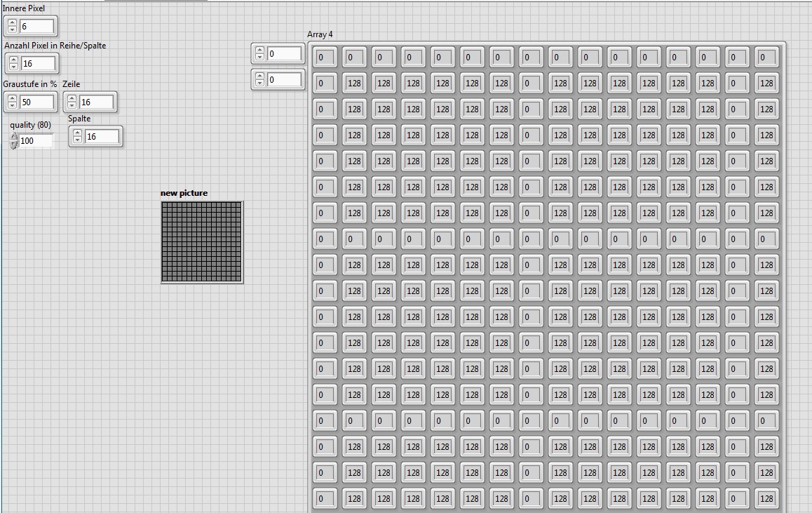
Task: Click the lower Array 4 index field
Action: click(x=284, y=80)
